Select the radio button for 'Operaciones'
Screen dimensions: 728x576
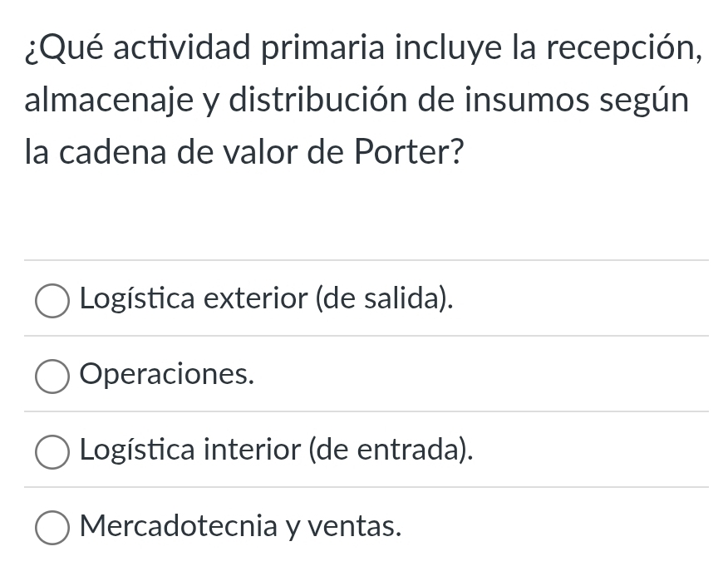point(52,376)
